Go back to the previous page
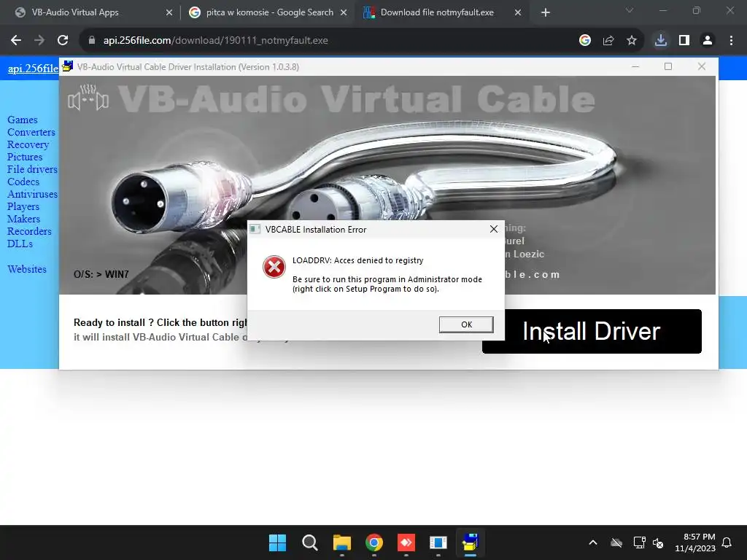Screen dimensions: 747x560 point(16,41)
